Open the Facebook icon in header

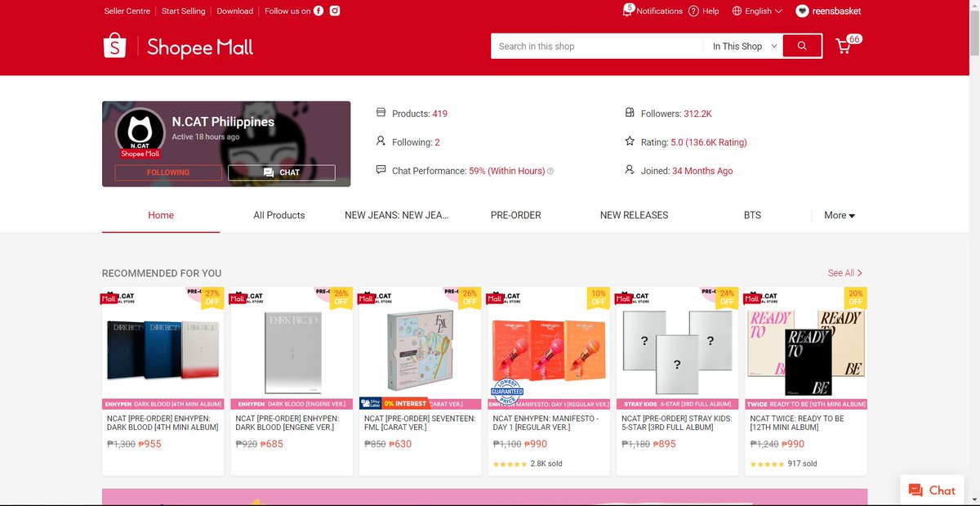click(x=318, y=11)
